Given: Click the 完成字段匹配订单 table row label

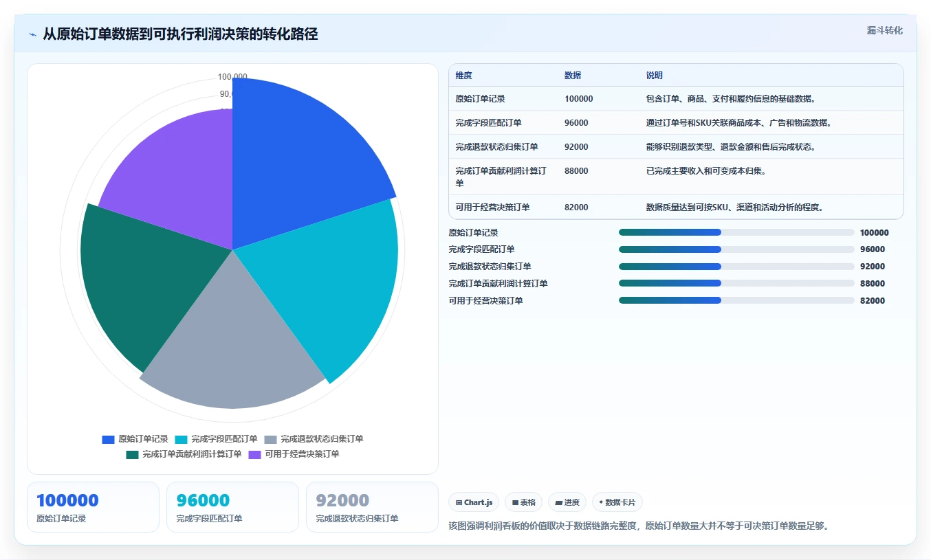Looking at the screenshot, I should tap(489, 123).
